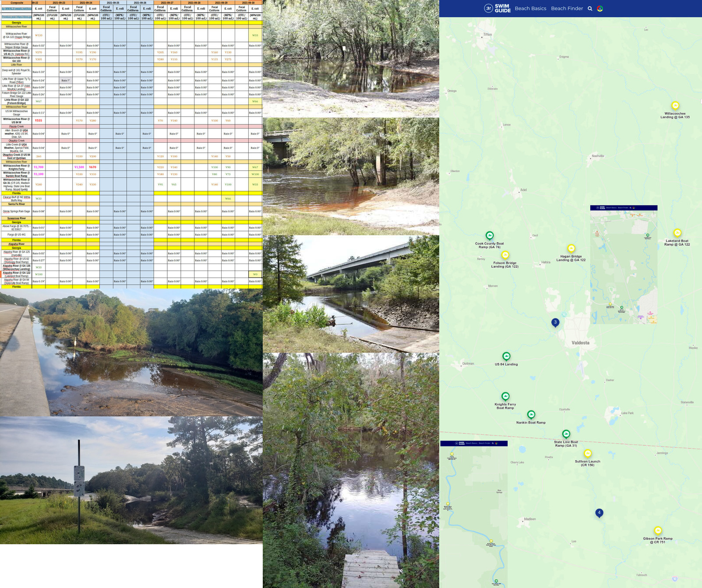Screen dimensions: 702x588
Task: Select State Line Boat Ramp (GA 31) marker
Action: 566,434
